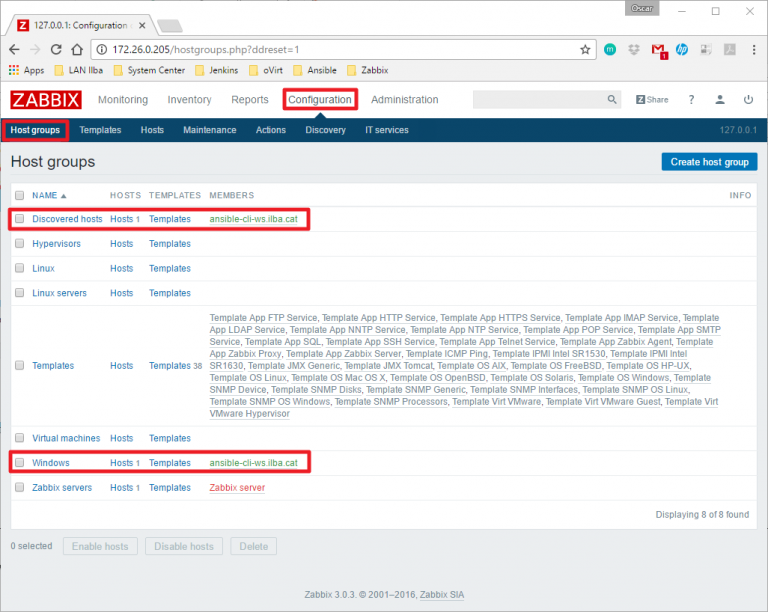Open the browser home page
This screenshot has width=768, height=612.
[77, 49]
